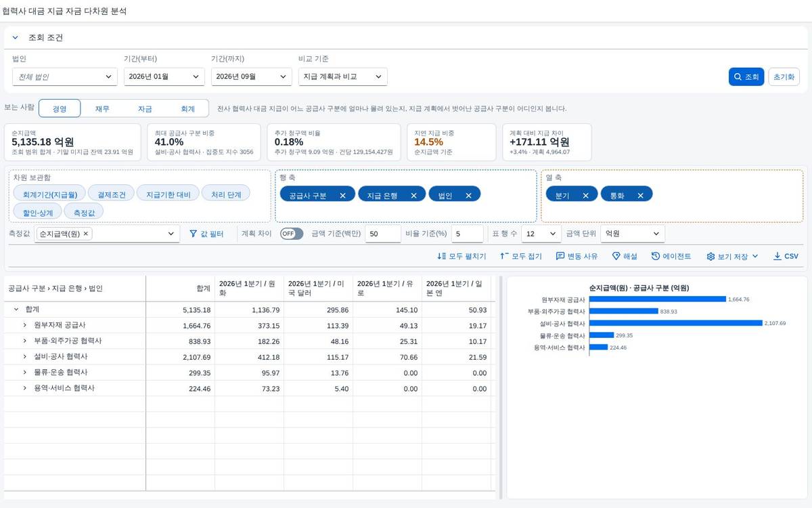Click the 지연 지급 비중 KPI card
812x508 pixels.
click(x=452, y=142)
